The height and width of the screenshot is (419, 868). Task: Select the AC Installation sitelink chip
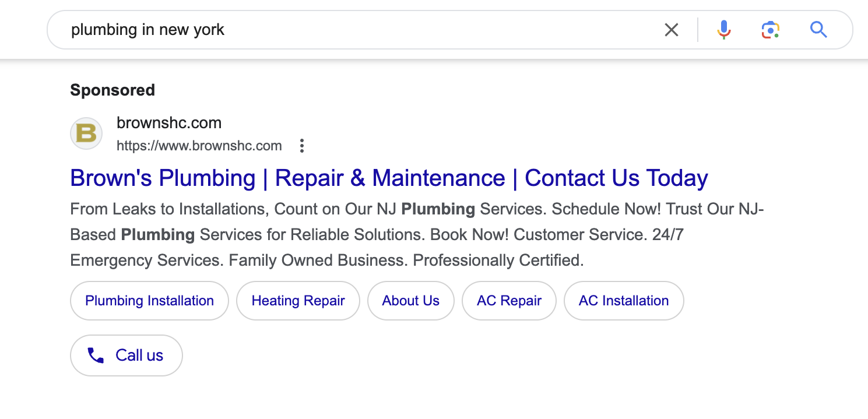[x=624, y=301]
